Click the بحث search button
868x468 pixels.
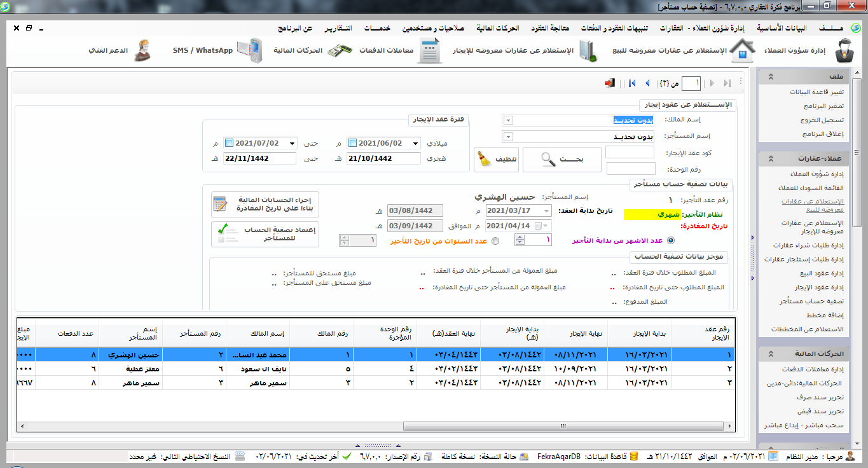click(561, 160)
